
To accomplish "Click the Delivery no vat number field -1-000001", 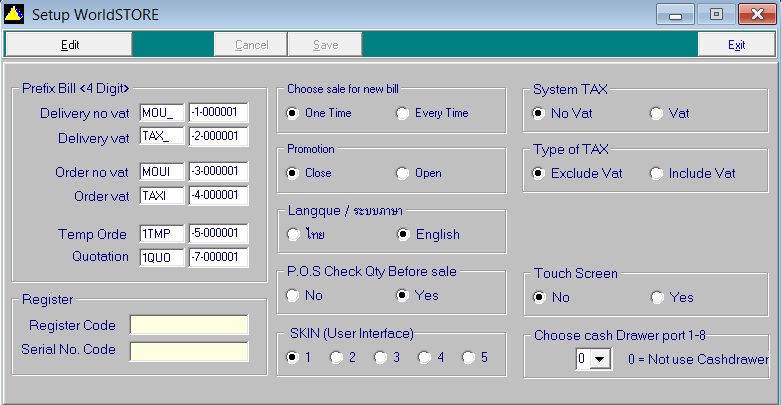I will 218,112.
